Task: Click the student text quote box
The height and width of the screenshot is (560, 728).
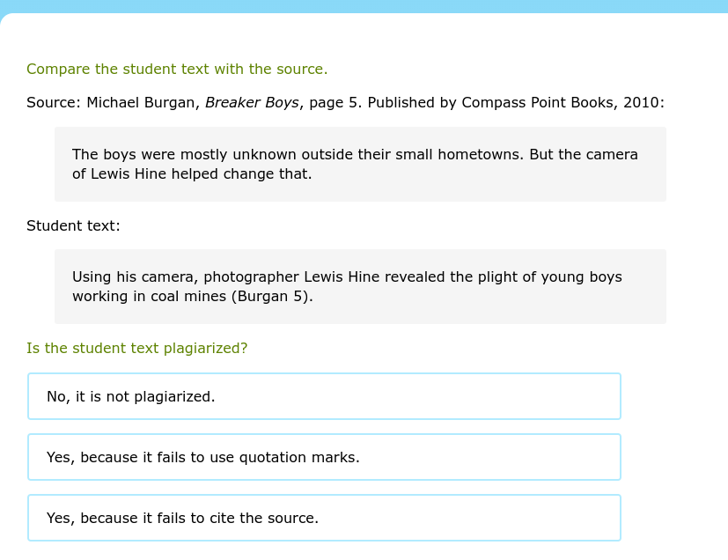Action: point(359,286)
